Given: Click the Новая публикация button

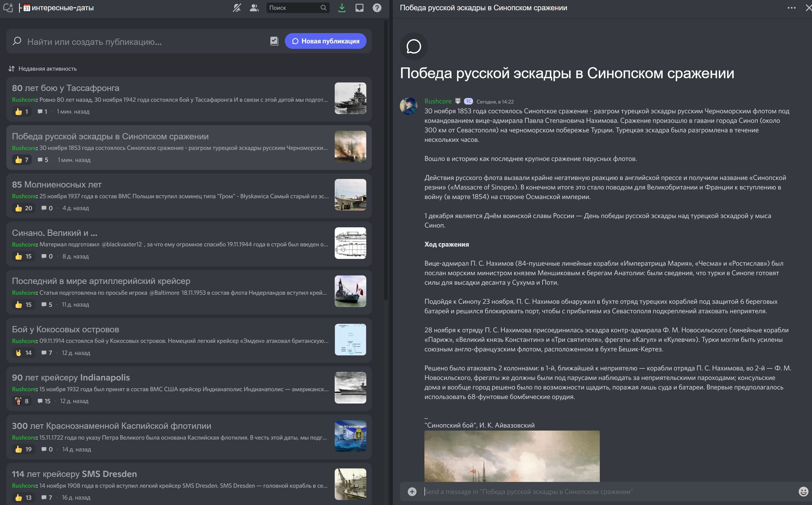Looking at the screenshot, I should 325,41.
